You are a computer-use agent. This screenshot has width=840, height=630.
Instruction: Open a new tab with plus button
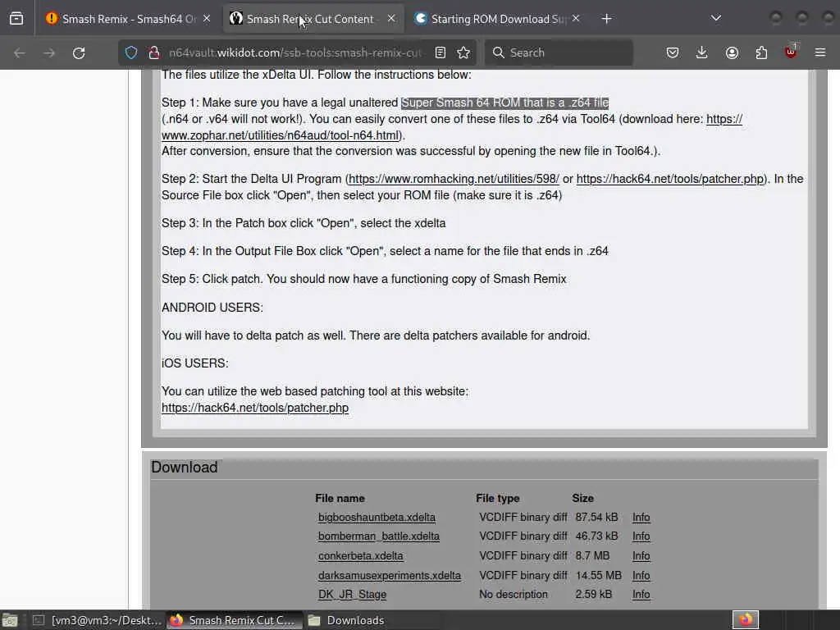click(x=606, y=19)
